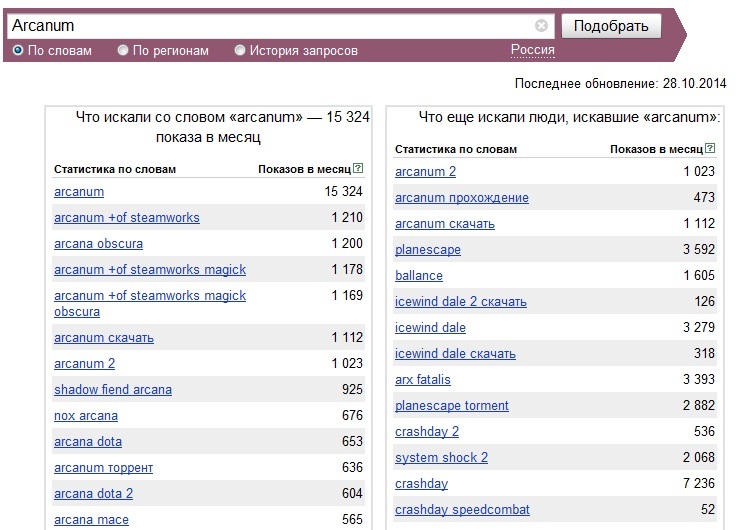Open icewind dale скачать link
This screenshot has height=530, width=739.
455,353
